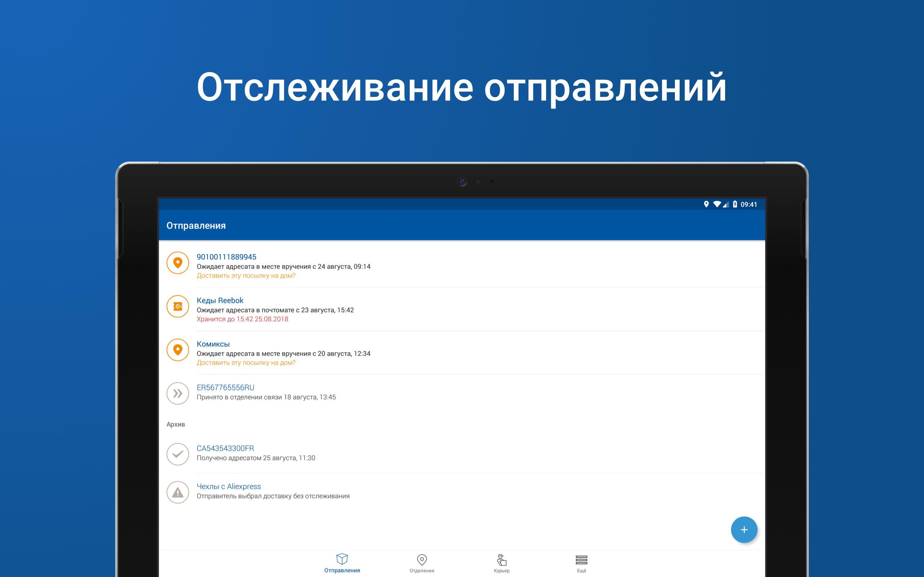Viewport: 924px width, 577px height.
Task: Click double-arrow transit icon for ER567765556RU
Action: point(178,393)
